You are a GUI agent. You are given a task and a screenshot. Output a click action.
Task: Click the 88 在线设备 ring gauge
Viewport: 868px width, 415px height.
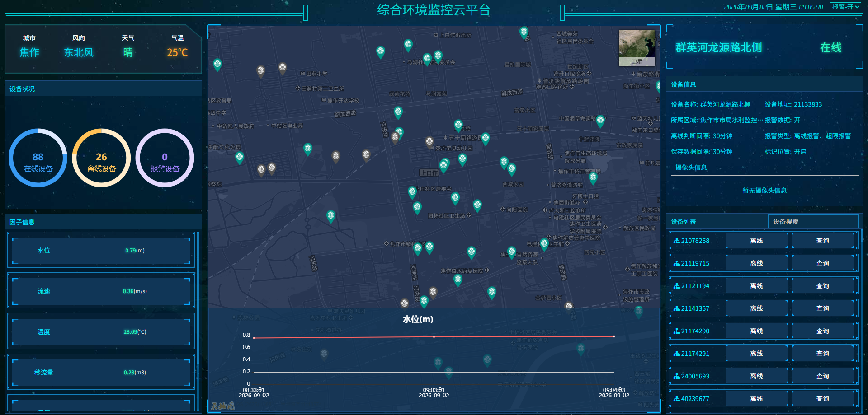click(x=38, y=158)
